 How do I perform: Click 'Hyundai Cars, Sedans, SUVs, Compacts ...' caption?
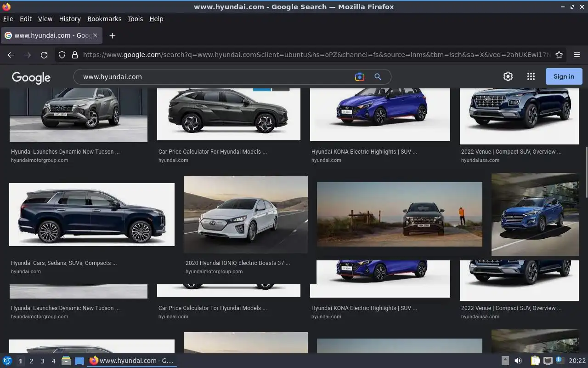64,263
